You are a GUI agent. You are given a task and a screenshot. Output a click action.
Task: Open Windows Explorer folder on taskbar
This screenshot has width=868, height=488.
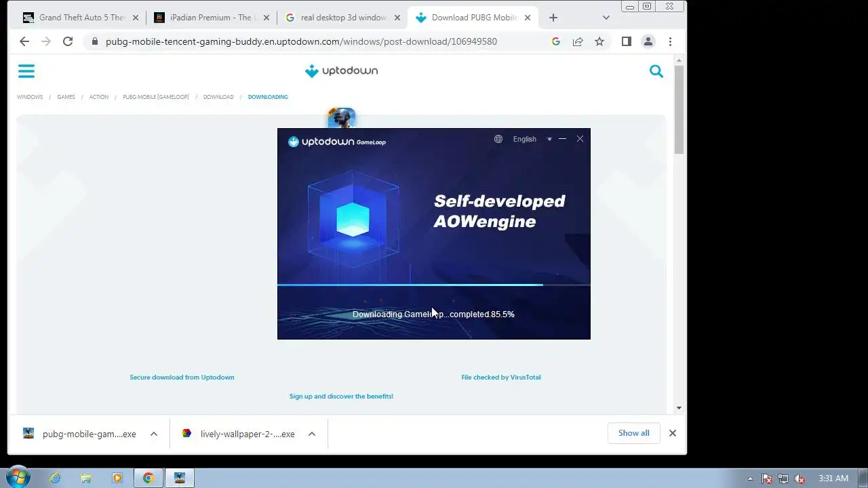pos(86,478)
